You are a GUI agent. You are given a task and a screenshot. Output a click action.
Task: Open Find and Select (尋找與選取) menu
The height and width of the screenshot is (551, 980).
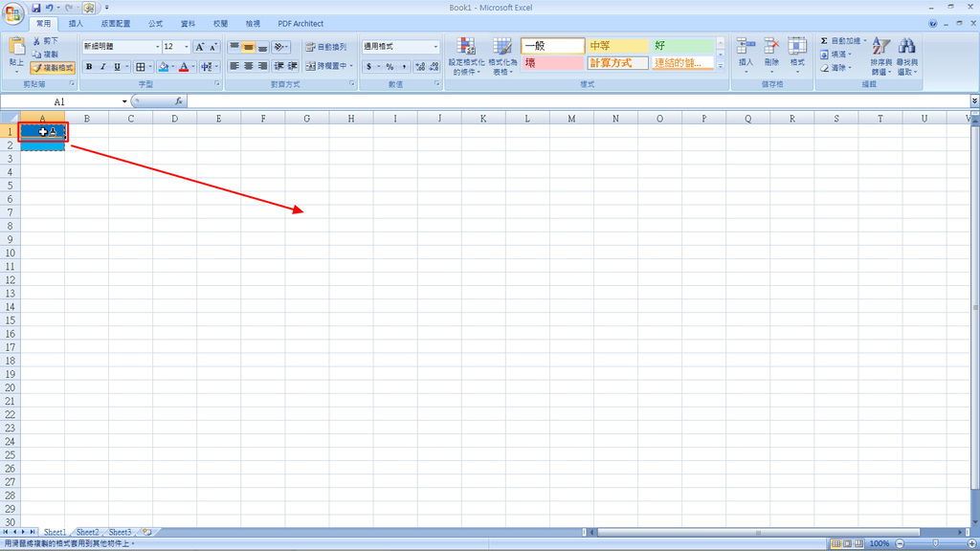[x=907, y=56]
